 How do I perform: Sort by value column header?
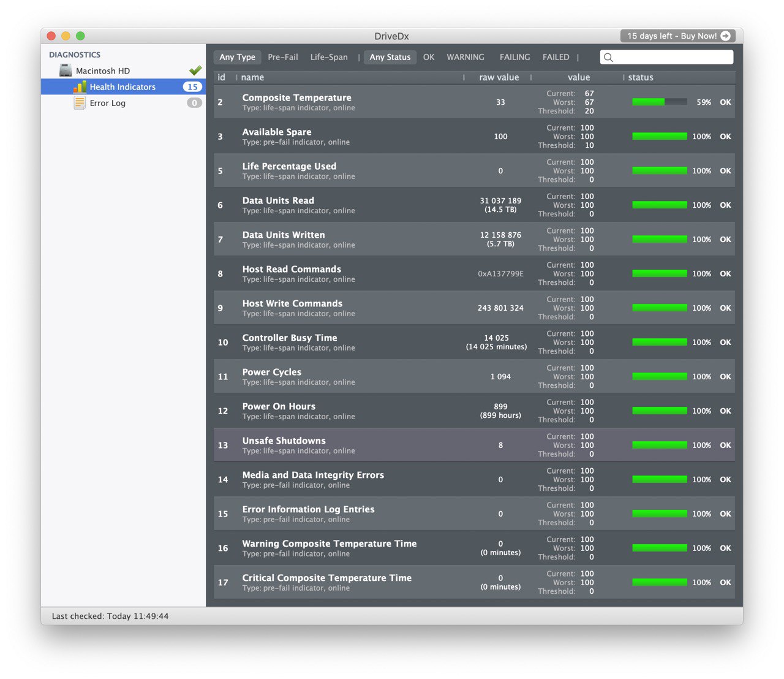[x=579, y=77]
